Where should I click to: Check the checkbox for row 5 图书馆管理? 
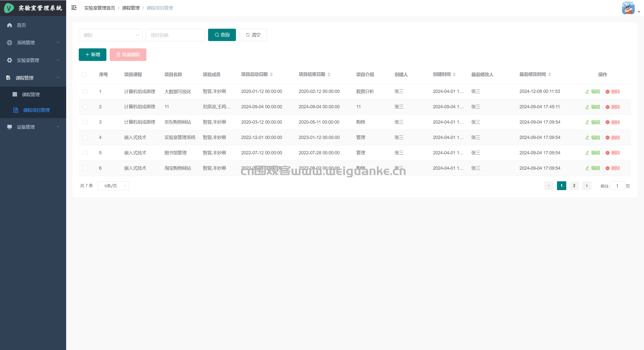[85, 153]
